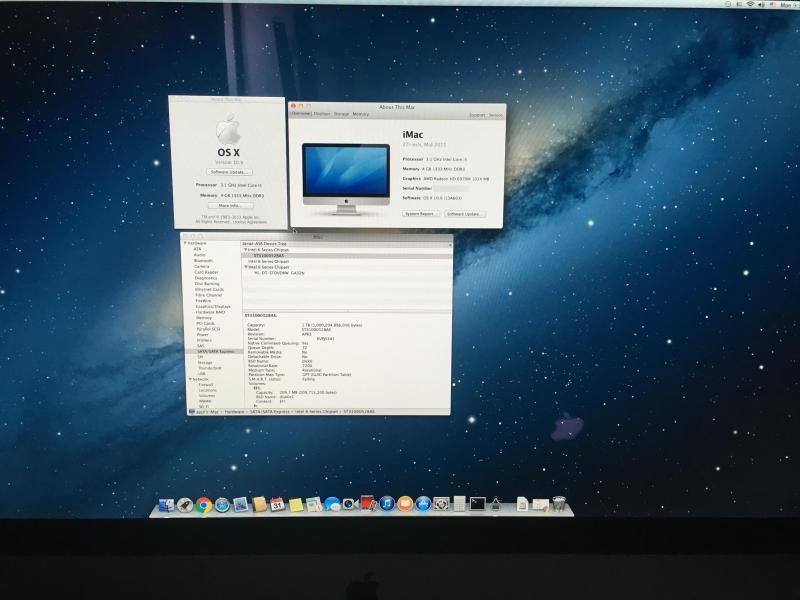Open the Calendar app in dock

pos(277,505)
